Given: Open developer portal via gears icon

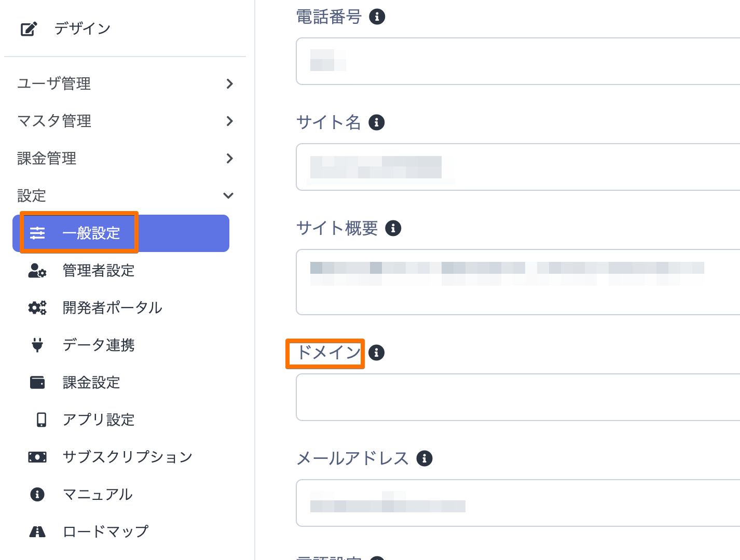Looking at the screenshot, I should tap(37, 308).
